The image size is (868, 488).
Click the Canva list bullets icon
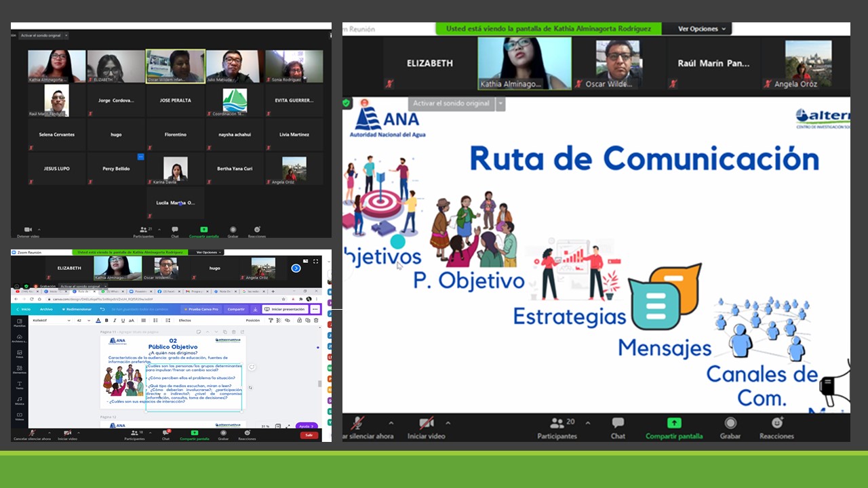155,320
